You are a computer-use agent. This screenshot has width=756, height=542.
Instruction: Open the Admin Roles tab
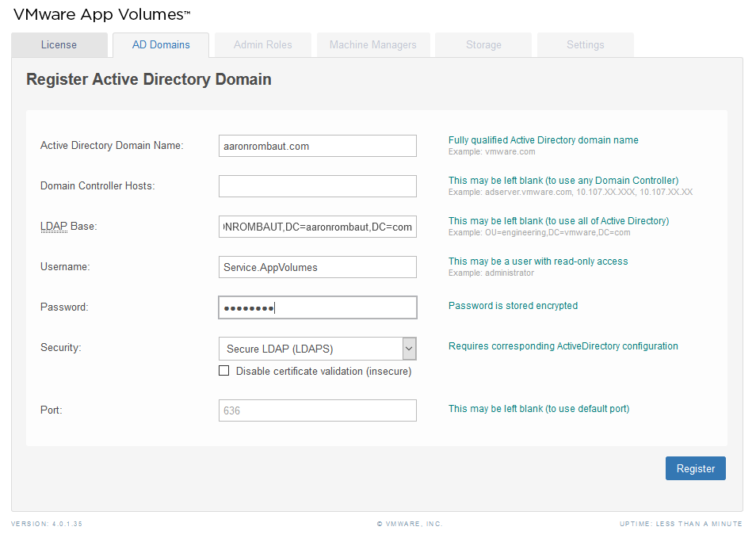point(262,45)
